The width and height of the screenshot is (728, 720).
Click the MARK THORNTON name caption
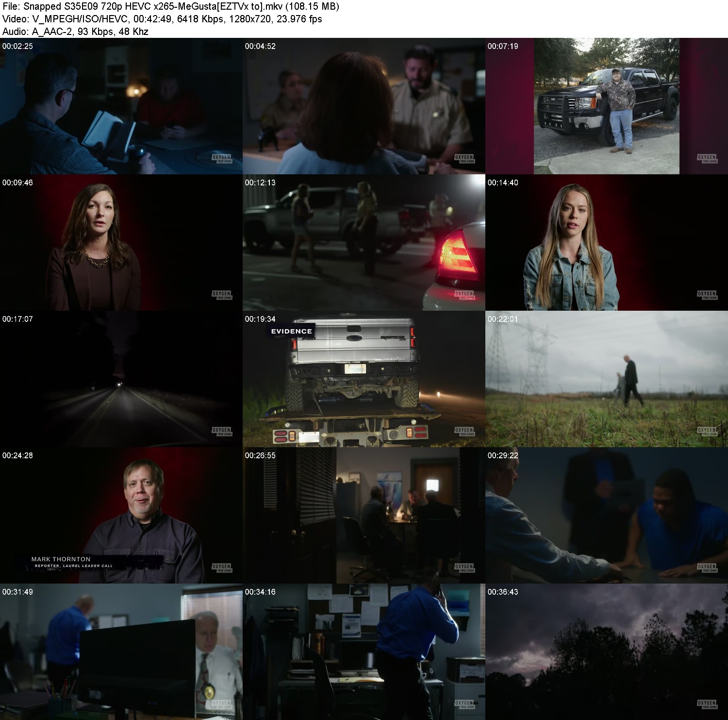pyautogui.click(x=61, y=559)
